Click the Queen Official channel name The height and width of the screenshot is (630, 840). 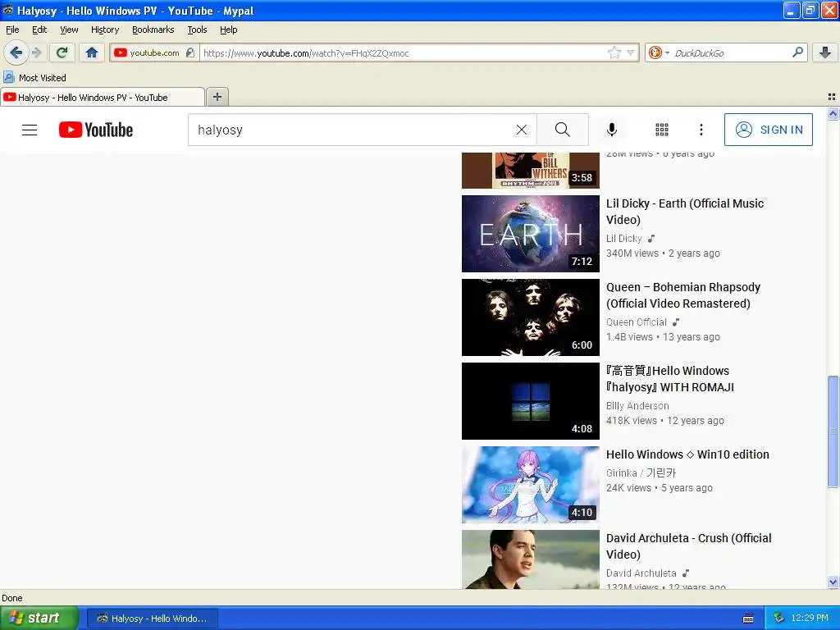[x=637, y=322]
